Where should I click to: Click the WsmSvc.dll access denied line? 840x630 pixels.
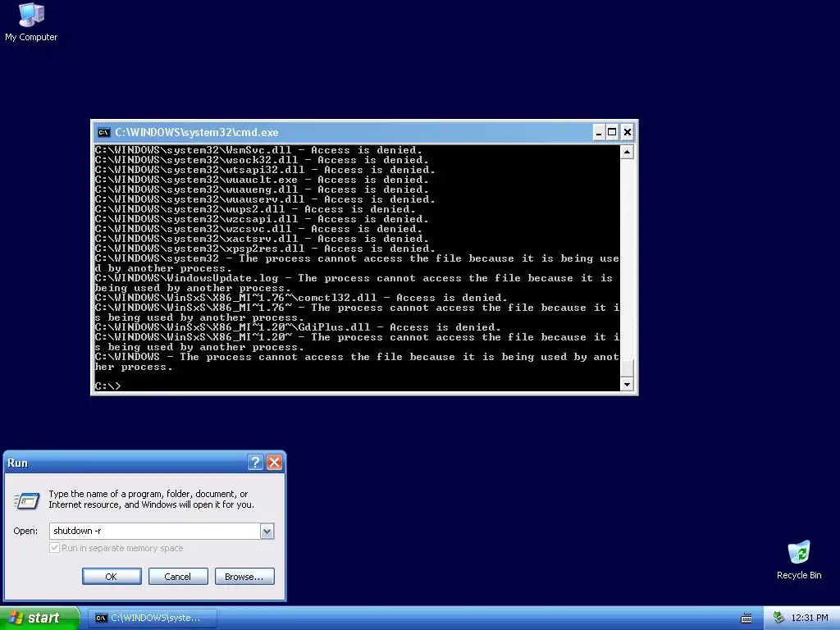258,150
